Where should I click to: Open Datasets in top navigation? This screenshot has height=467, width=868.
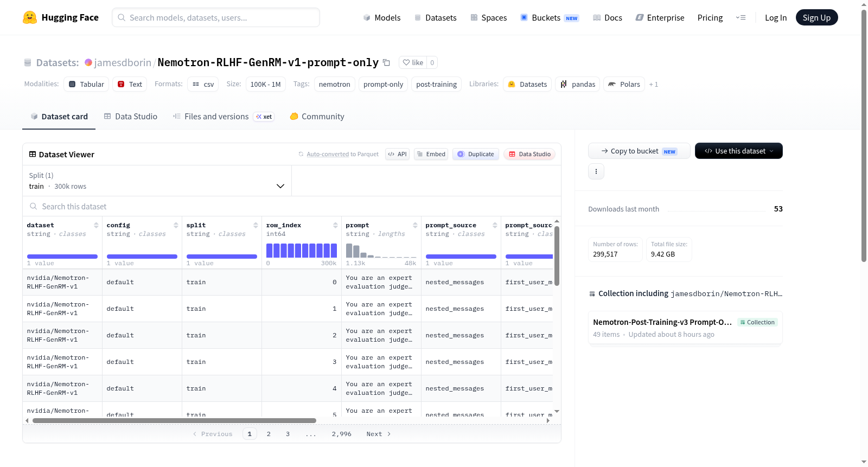click(x=435, y=17)
